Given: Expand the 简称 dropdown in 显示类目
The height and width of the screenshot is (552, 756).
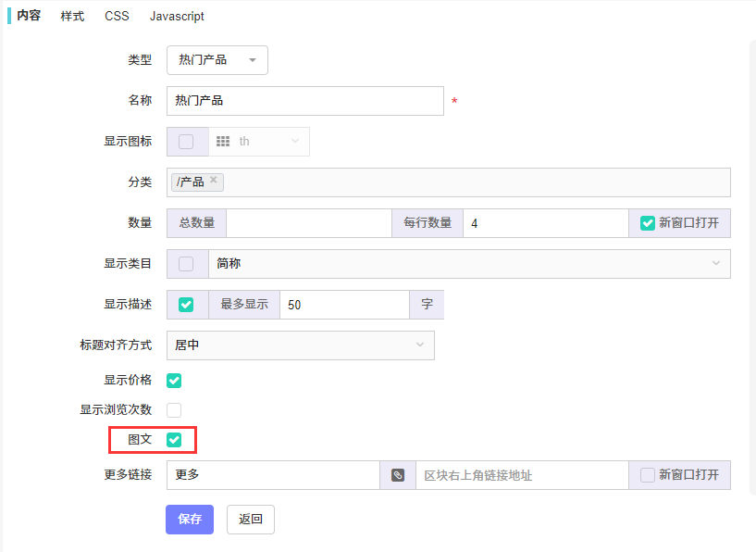Looking at the screenshot, I should coord(469,264).
